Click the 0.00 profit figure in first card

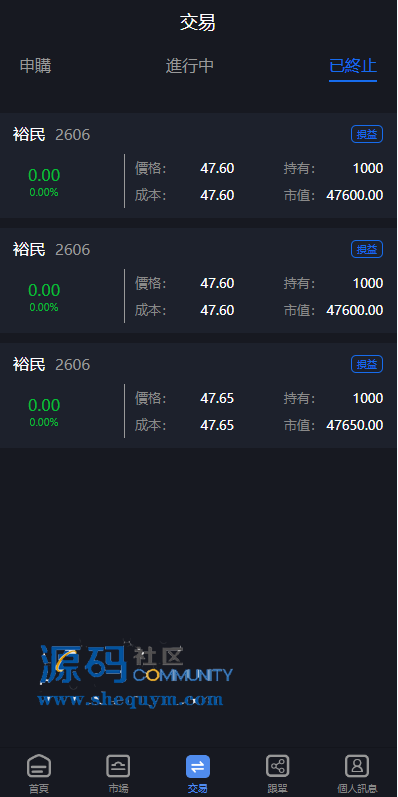click(x=44, y=175)
